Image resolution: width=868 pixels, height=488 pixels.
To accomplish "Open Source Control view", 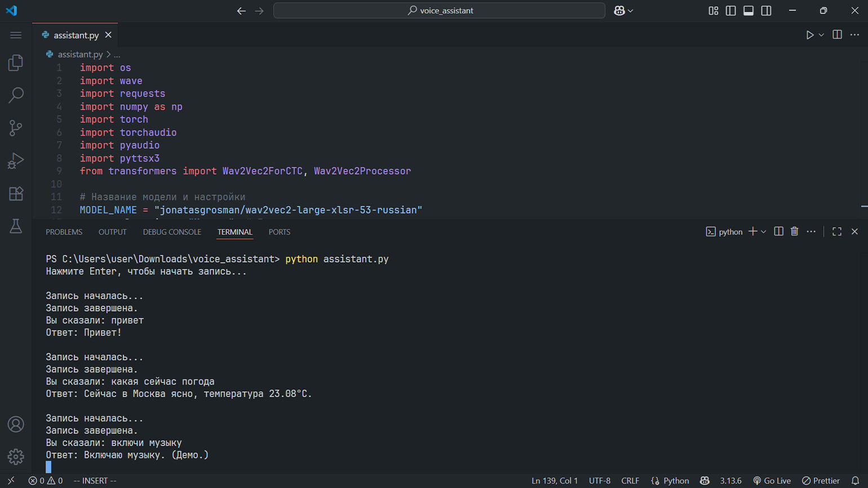I will click(x=16, y=128).
